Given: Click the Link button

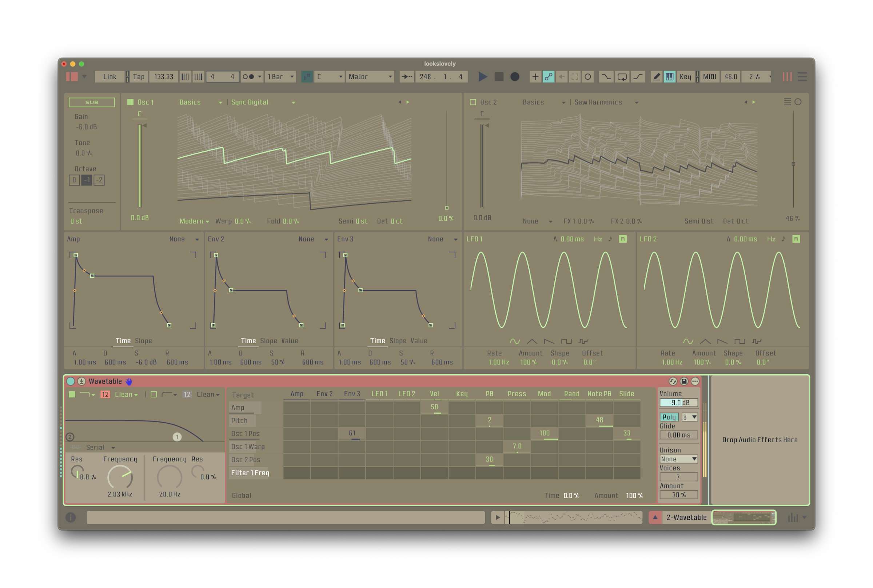Looking at the screenshot, I should (x=109, y=76).
